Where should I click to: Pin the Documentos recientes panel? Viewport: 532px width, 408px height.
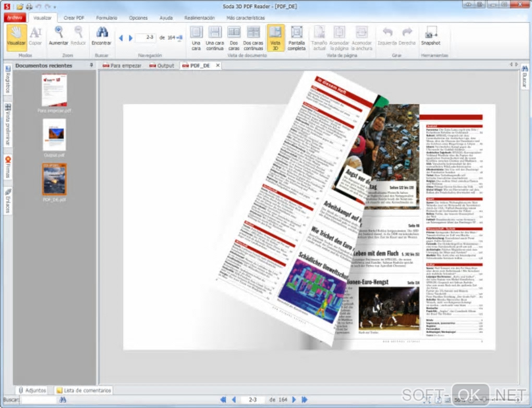coord(92,65)
